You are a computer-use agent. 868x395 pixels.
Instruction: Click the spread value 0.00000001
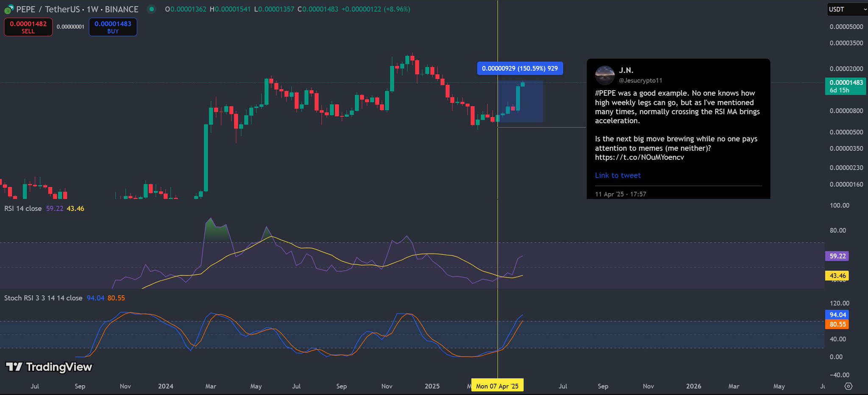70,27
